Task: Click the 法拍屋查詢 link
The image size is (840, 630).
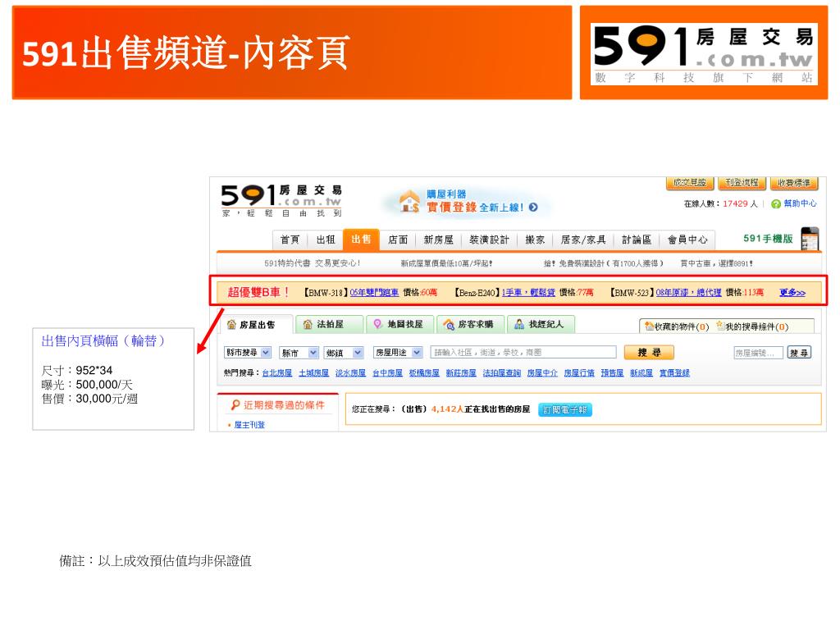Action: 501,373
